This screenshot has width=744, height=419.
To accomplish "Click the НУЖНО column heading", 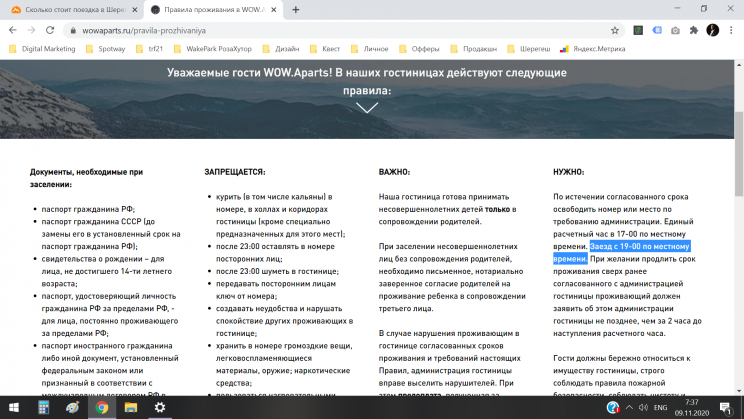I will (568, 172).
